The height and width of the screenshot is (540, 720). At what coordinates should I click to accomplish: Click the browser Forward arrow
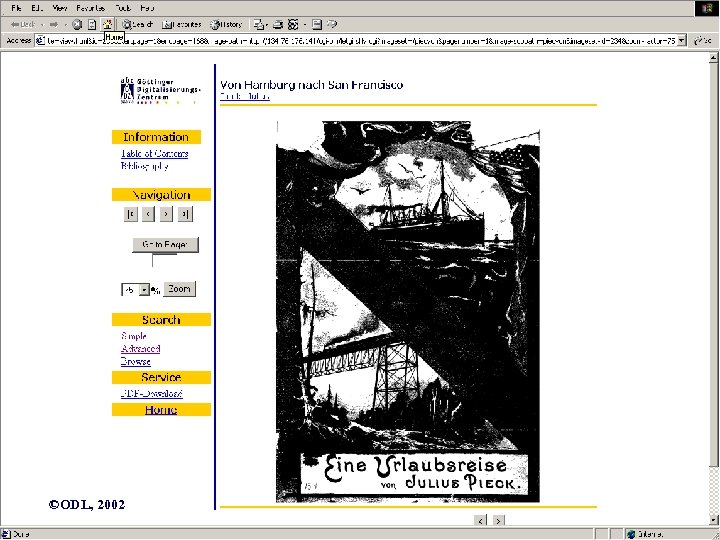(x=54, y=24)
